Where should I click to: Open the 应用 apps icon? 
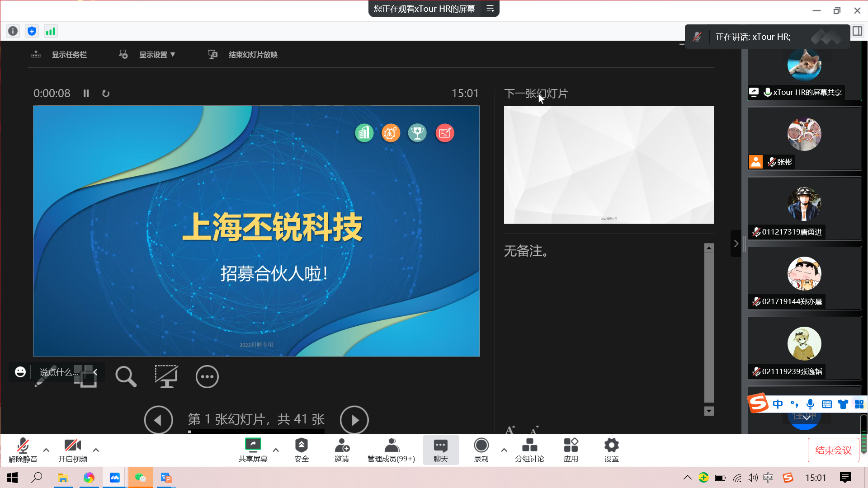coord(571,446)
